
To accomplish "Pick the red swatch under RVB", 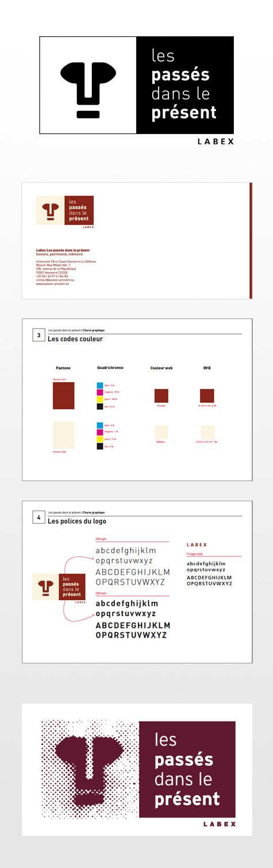I will point(207,395).
